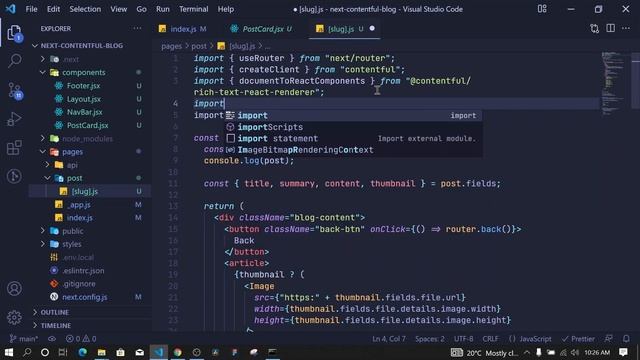Expand the public folder
This screenshot has height=360, width=640.
tap(43, 231)
